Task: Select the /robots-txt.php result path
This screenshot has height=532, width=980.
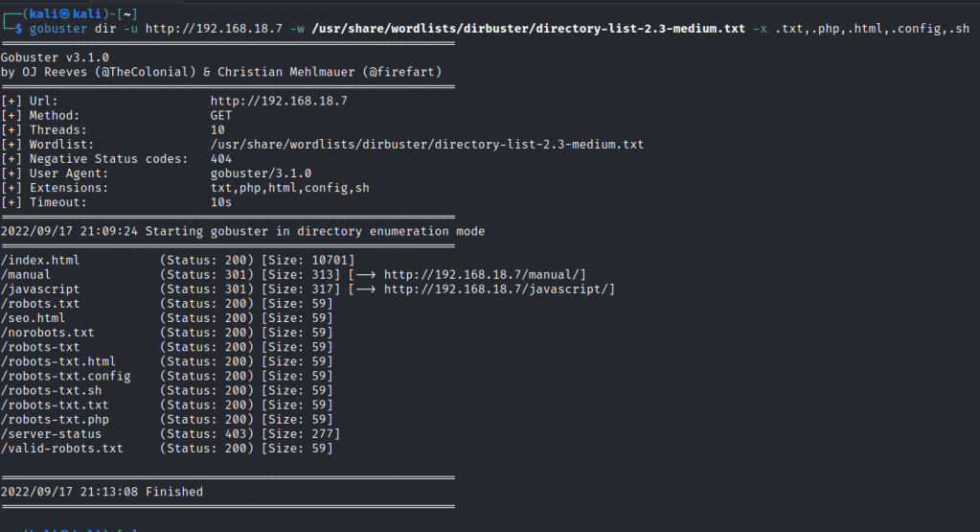Action: pyautogui.click(x=55, y=419)
